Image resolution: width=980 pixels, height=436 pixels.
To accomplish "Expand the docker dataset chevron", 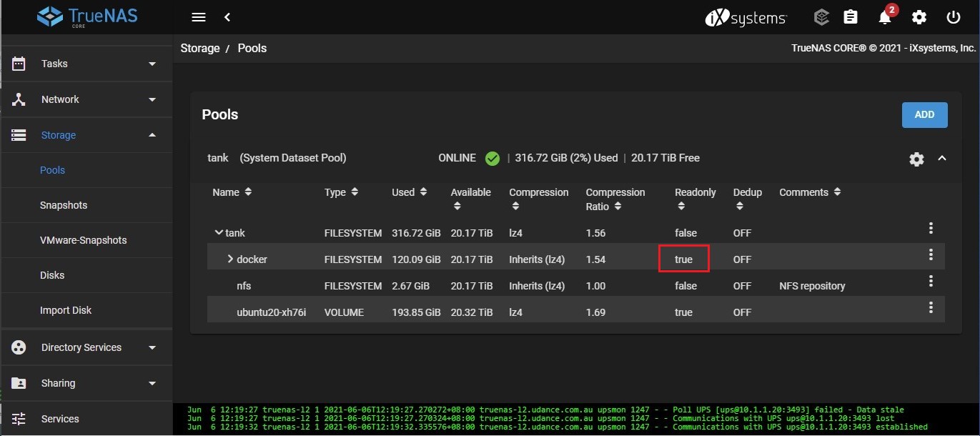I will click(230, 259).
